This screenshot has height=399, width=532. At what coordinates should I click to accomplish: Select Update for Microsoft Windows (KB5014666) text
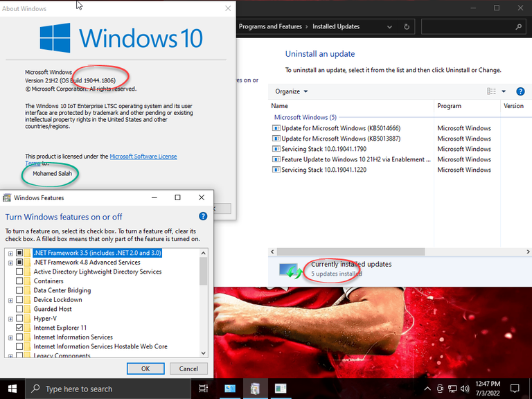click(341, 128)
